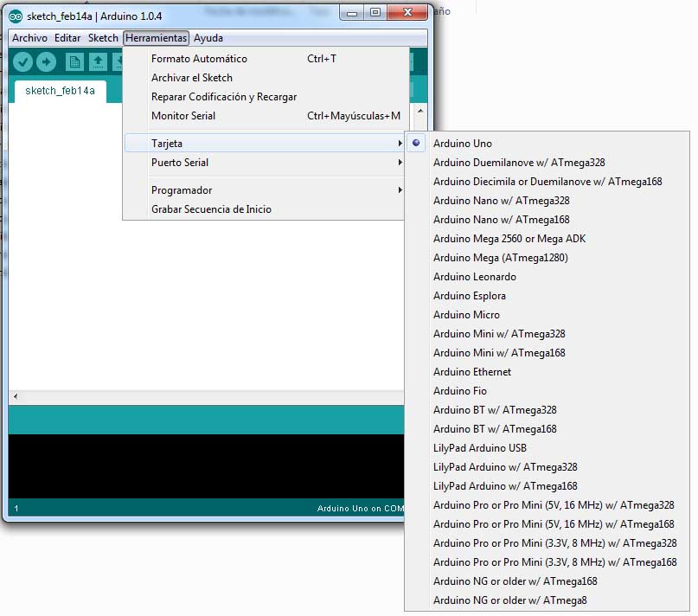This screenshot has height=616, width=698.
Task: Select the Arduino Leonardo board
Action: pyautogui.click(x=548, y=277)
